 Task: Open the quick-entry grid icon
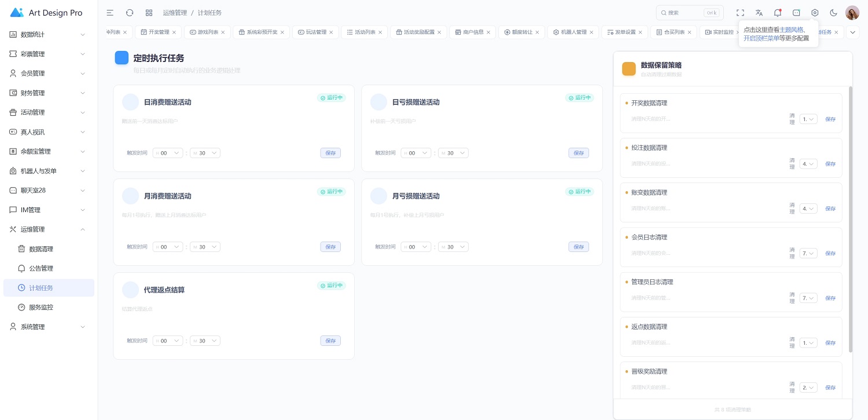click(x=149, y=13)
